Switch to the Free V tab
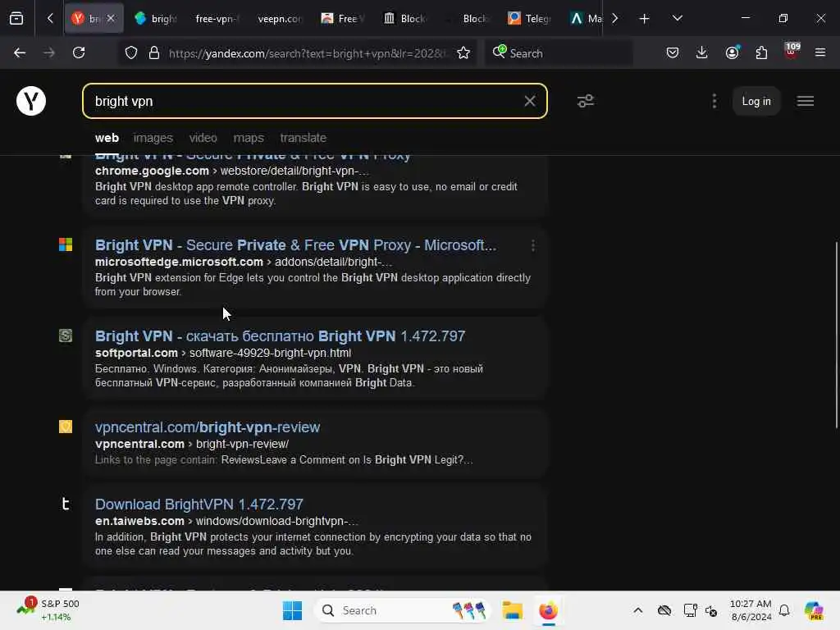Image resolution: width=840 pixels, height=630 pixels. [342, 19]
